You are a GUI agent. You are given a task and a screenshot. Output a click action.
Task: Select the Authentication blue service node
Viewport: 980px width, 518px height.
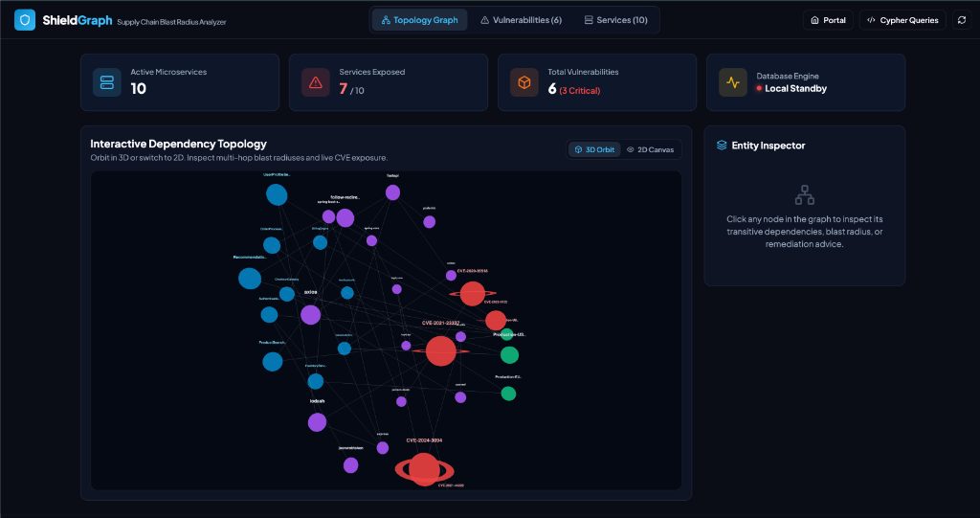click(269, 315)
